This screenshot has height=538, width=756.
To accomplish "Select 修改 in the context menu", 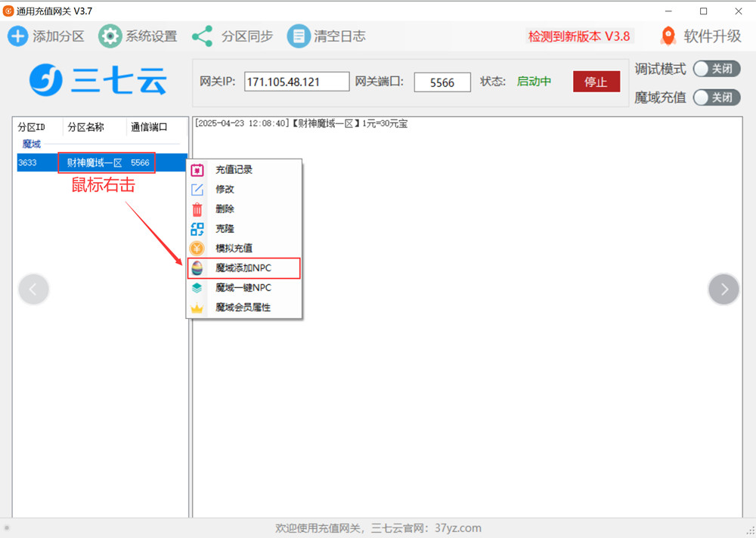I will pyautogui.click(x=225, y=190).
